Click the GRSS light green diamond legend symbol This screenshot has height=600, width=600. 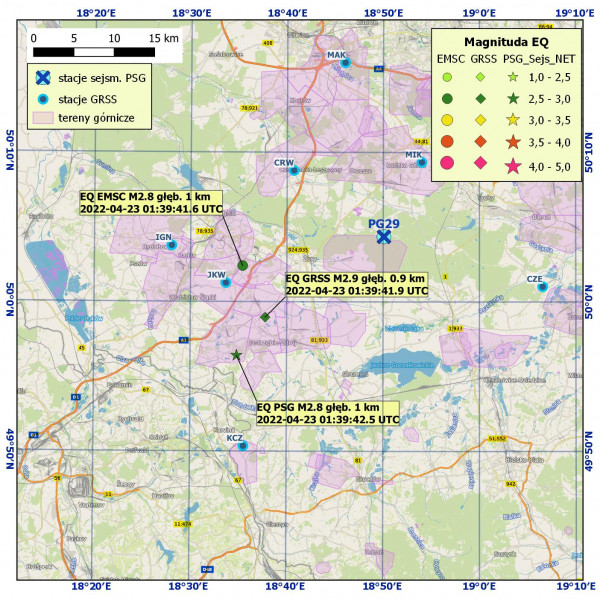pyautogui.click(x=481, y=77)
